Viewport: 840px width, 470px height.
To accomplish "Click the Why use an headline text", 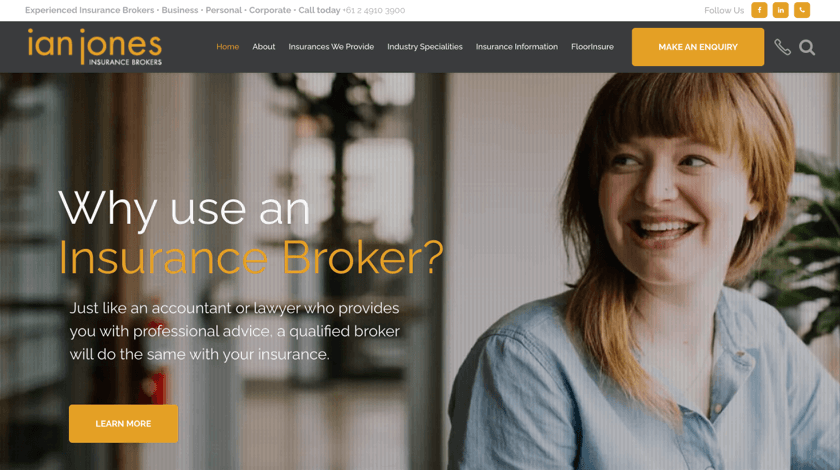I will (184, 209).
